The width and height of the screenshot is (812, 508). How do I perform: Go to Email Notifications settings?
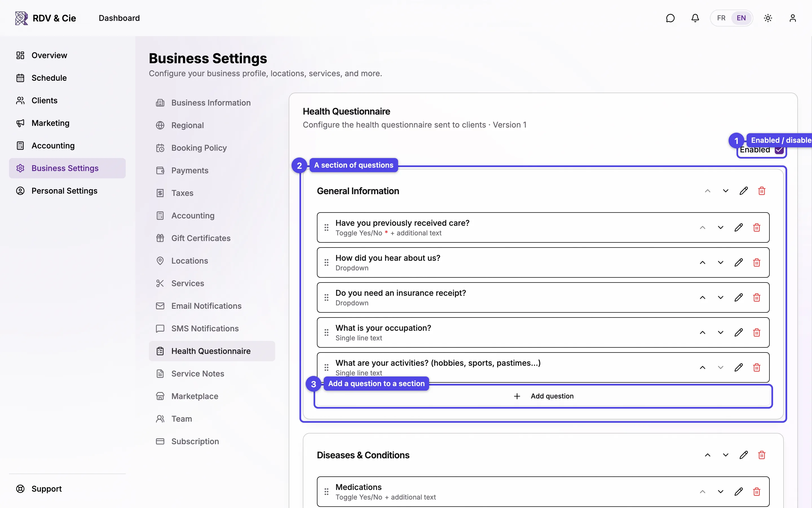[x=212, y=306]
